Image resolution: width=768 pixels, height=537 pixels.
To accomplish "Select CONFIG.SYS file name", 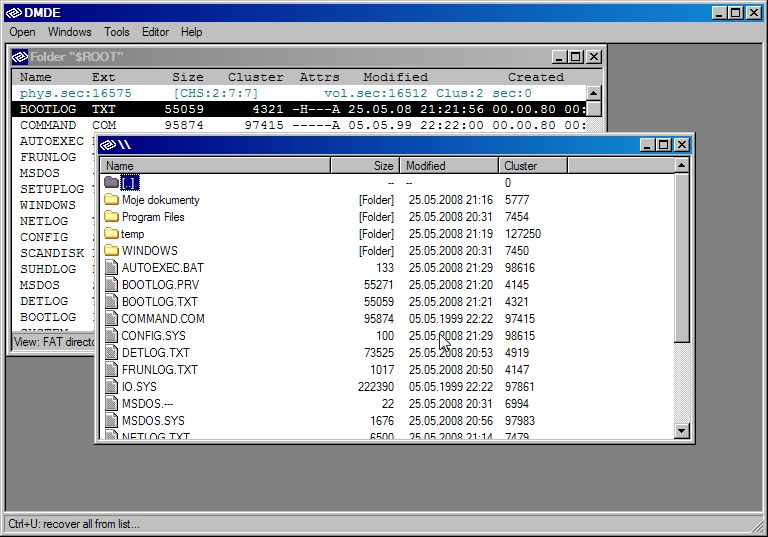I will coord(153,336).
